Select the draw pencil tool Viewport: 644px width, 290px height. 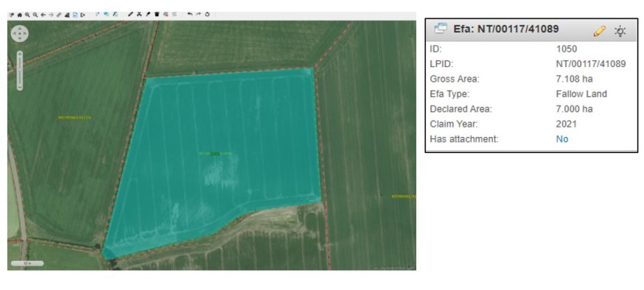tap(130, 15)
